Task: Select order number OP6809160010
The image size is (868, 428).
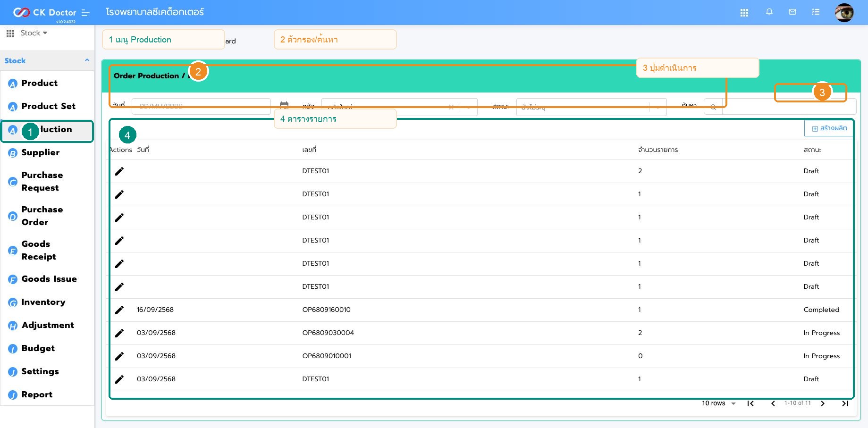Action: coord(326,310)
